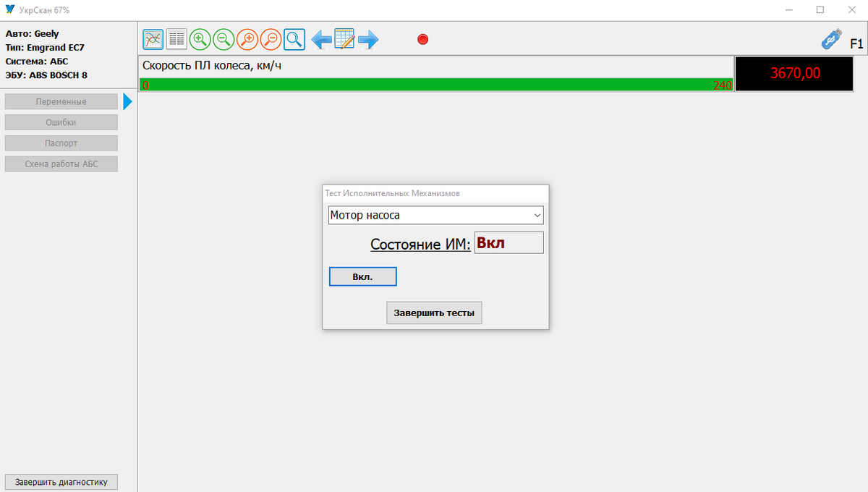Click the blue left arrow icon
This screenshot has width=868, height=492.
coord(321,40)
